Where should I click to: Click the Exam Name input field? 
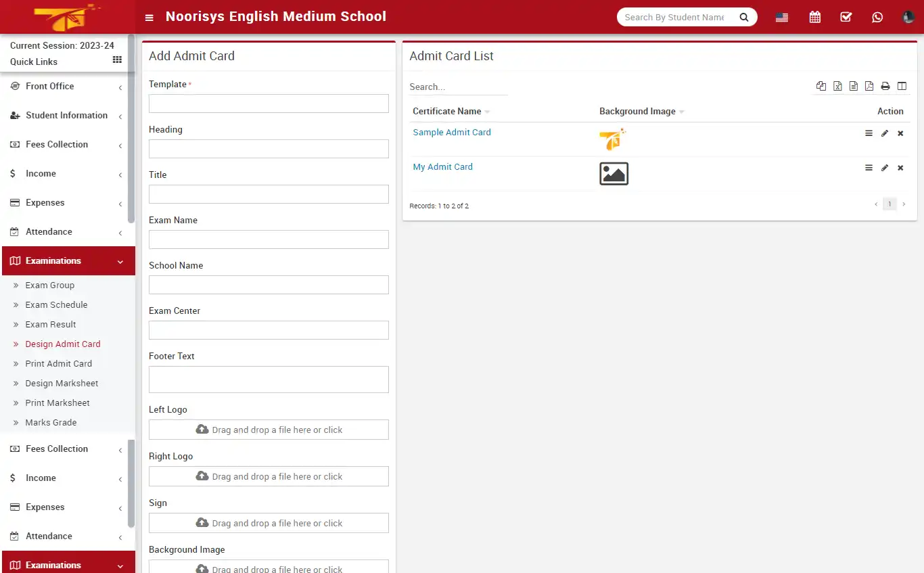(268, 239)
